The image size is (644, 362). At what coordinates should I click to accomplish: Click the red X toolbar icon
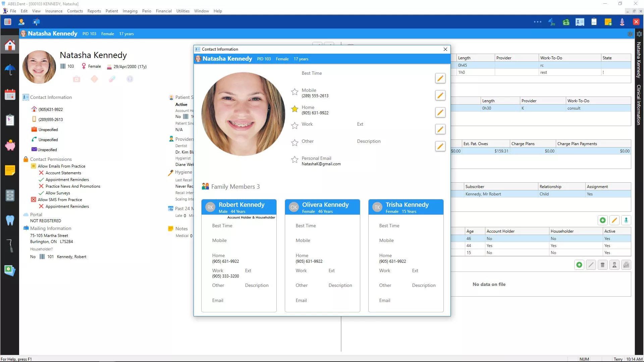pos(636,22)
